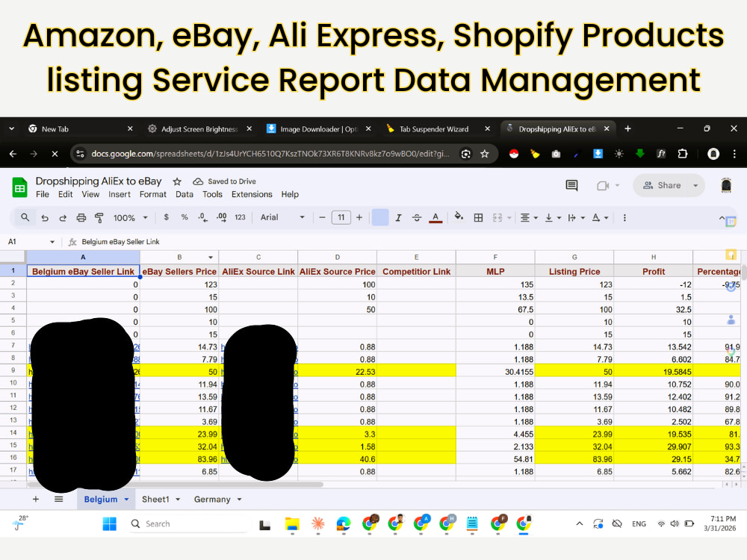Viewport: 747px width, 560px height.
Task: Click the Saved to Drive status
Action: coord(224,181)
